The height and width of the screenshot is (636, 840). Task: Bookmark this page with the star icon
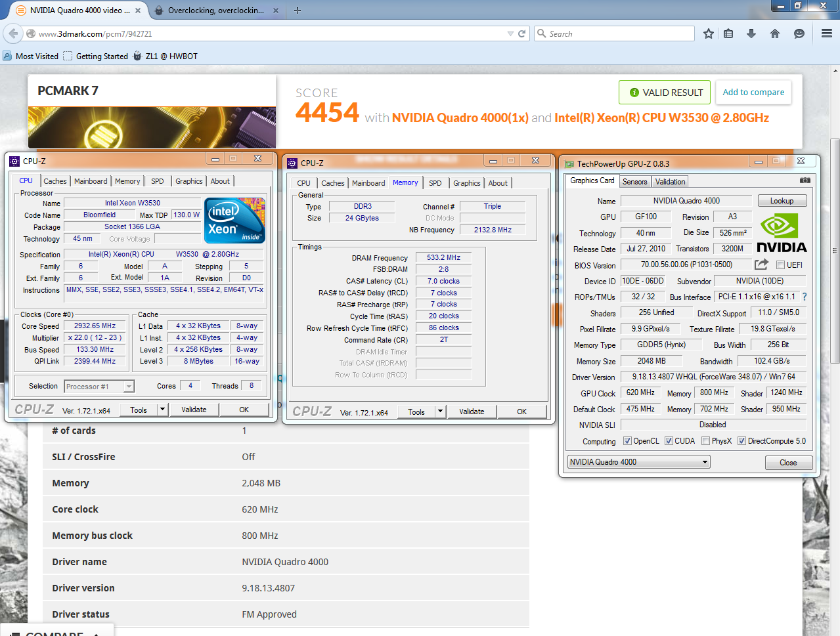(708, 33)
